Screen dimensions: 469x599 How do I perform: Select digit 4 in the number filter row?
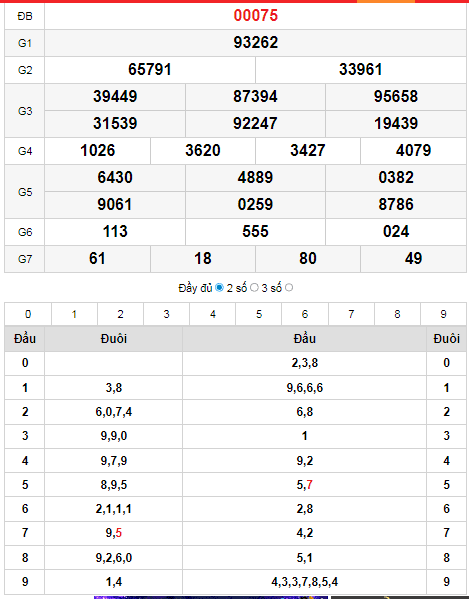click(x=213, y=314)
